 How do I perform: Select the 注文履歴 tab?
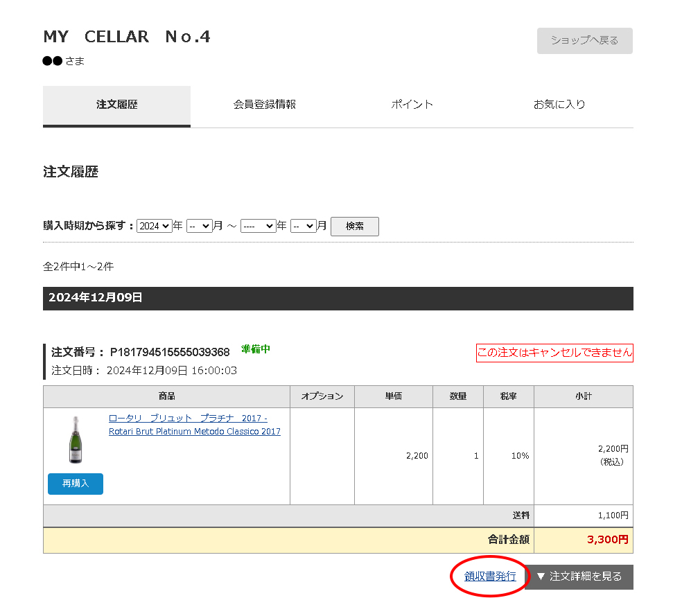(x=116, y=105)
